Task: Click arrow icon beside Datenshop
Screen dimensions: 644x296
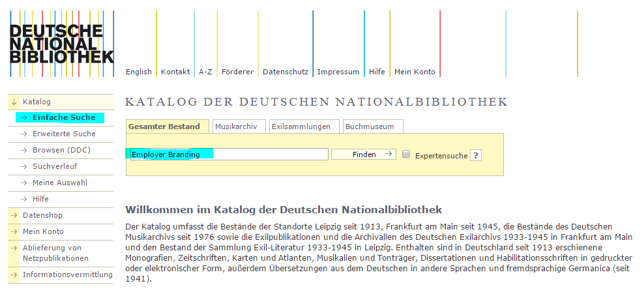Action: (14, 215)
